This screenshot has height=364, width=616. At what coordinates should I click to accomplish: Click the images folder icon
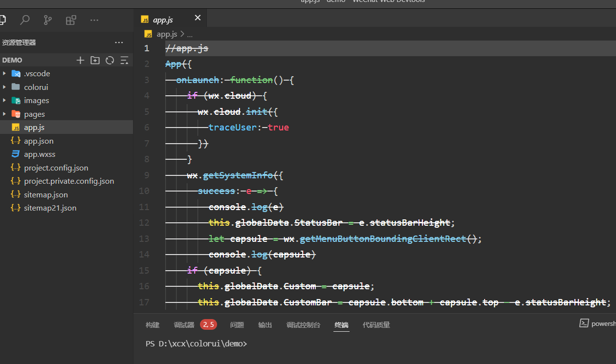[x=16, y=100]
